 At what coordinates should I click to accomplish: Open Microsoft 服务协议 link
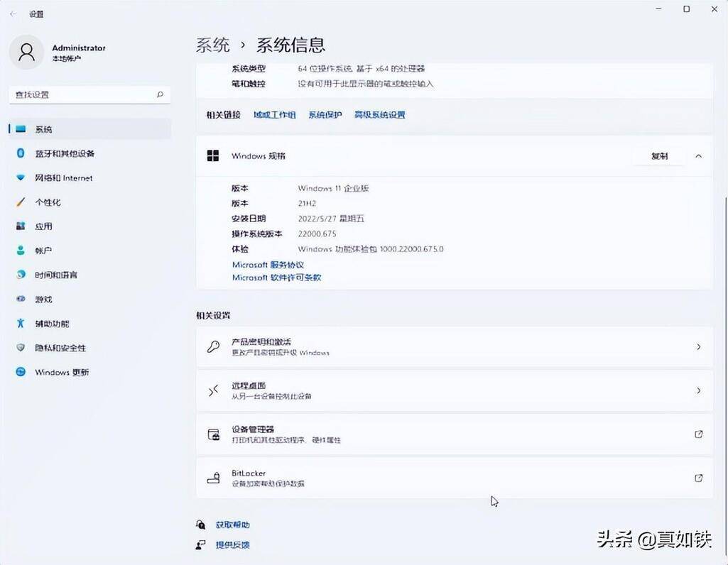pyautogui.click(x=268, y=265)
